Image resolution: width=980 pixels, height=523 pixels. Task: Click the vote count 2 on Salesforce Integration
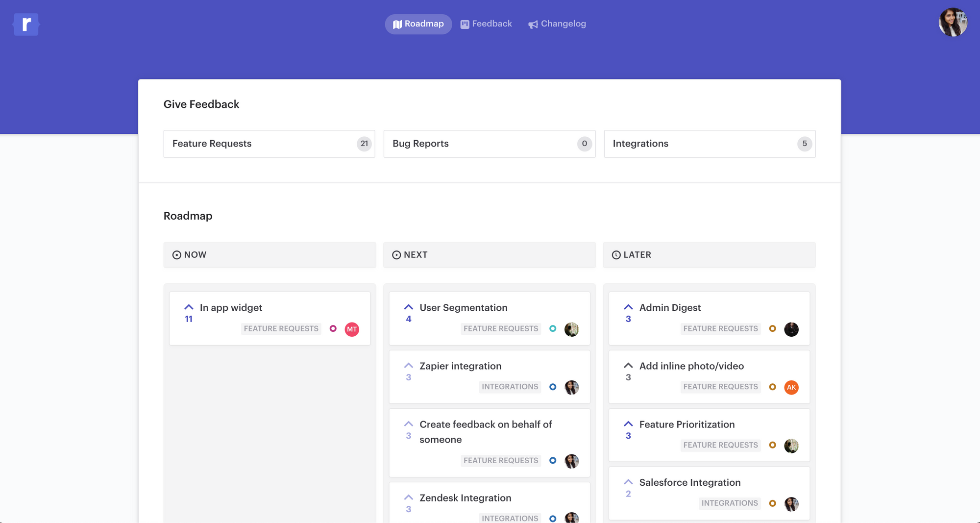tap(628, 494)
